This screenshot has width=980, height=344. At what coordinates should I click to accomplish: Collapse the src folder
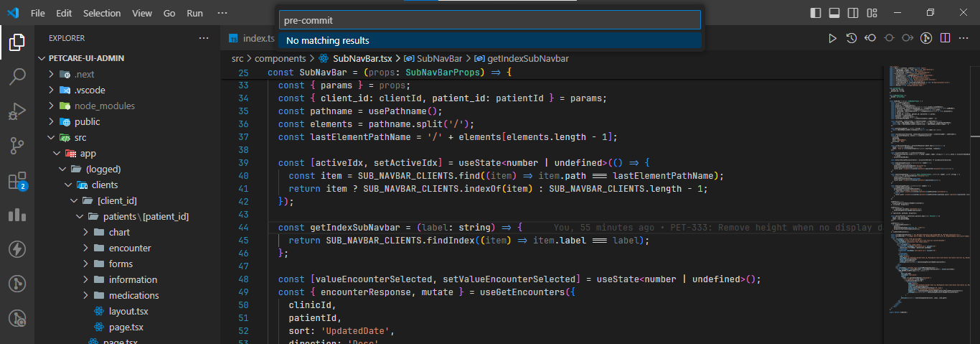(52, 137)
